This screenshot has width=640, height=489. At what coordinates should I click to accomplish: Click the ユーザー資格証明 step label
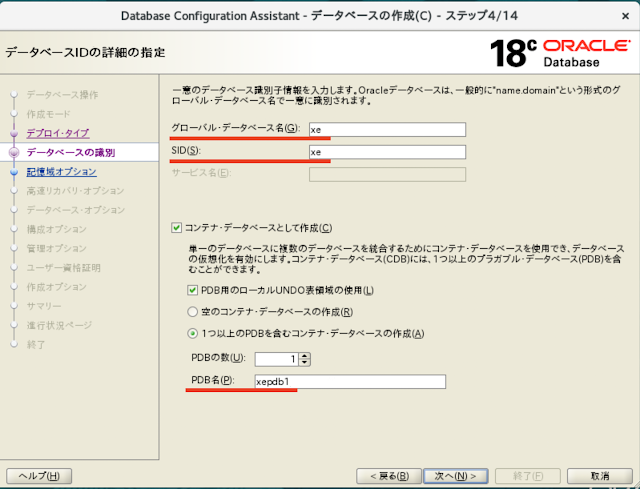click(x=64, y=268)
